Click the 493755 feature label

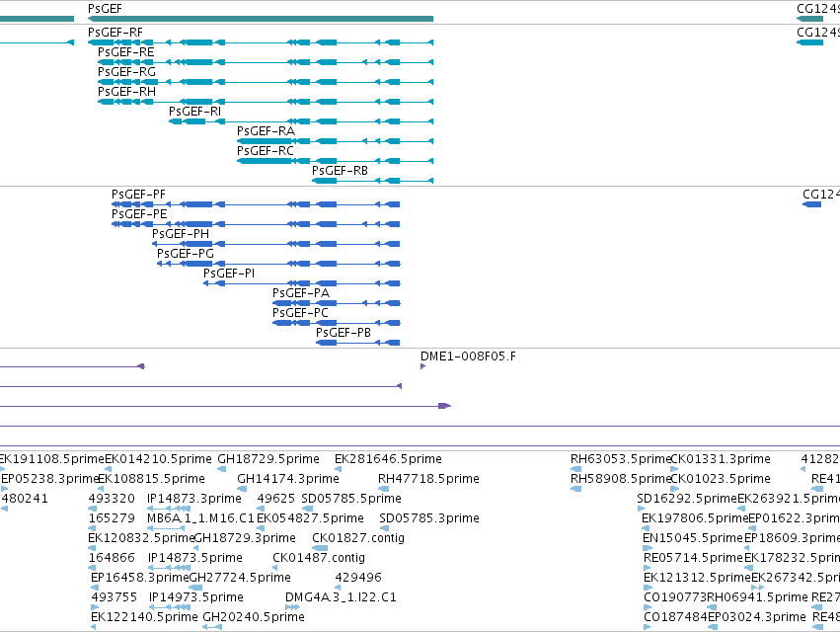coord(115,598)
